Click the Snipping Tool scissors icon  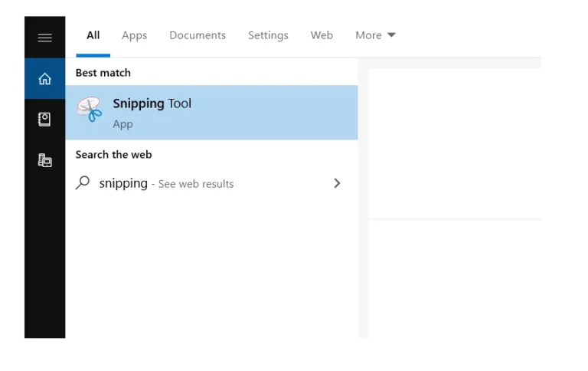pyautogui.click(x=90, y=110)
